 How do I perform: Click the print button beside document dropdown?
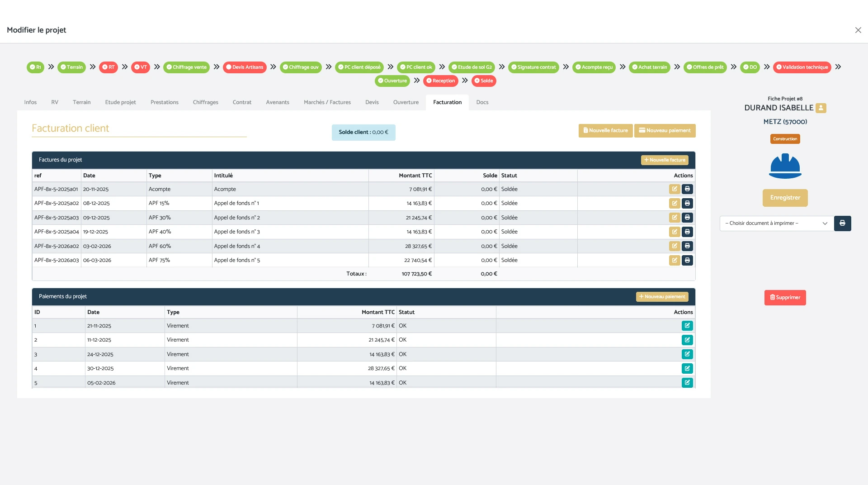click(x=842, y=223)
